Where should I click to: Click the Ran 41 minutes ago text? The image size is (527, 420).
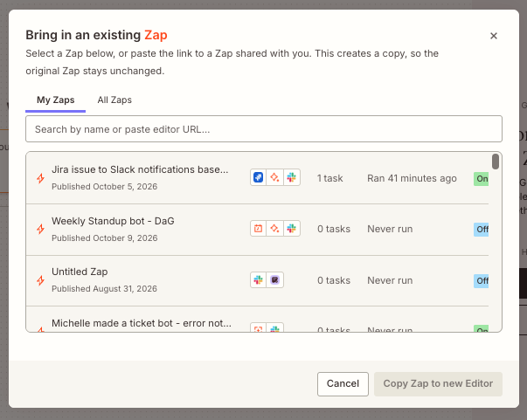[412, 178]
